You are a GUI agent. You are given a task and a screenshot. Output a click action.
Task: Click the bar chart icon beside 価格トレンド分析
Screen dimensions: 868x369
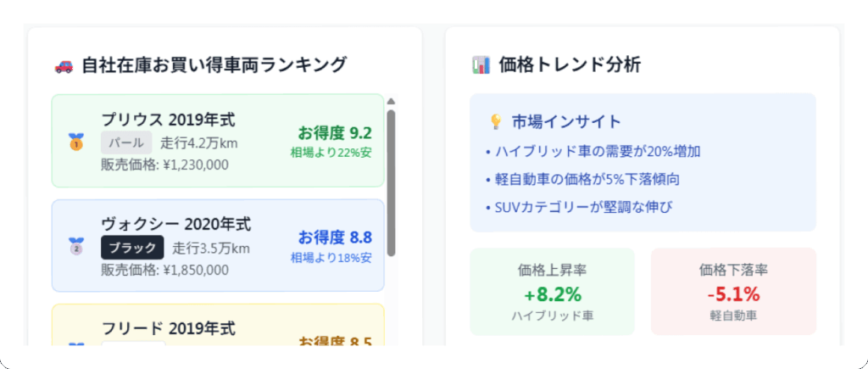tap(481, 64)
